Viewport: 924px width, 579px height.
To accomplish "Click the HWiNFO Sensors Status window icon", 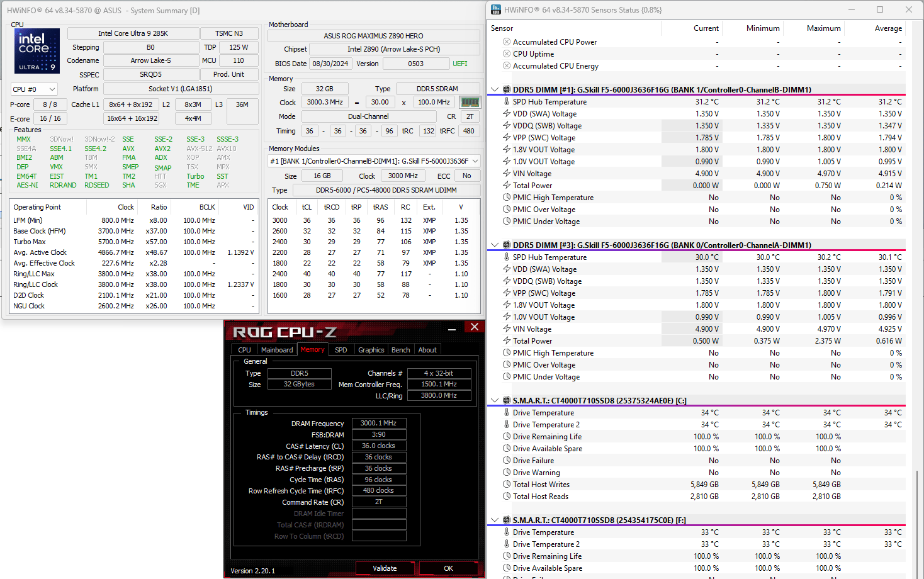I will (x=496, y=9).
